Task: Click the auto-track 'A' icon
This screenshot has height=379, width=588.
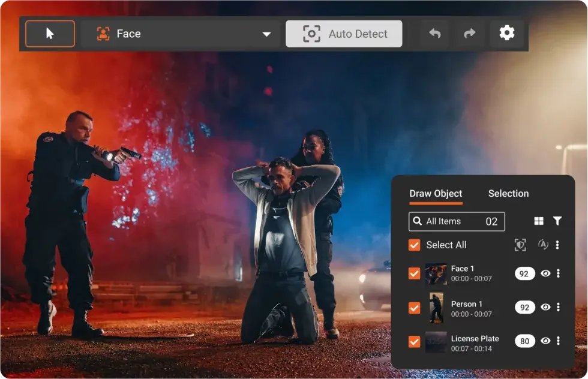Action: [x=543, y=244]
